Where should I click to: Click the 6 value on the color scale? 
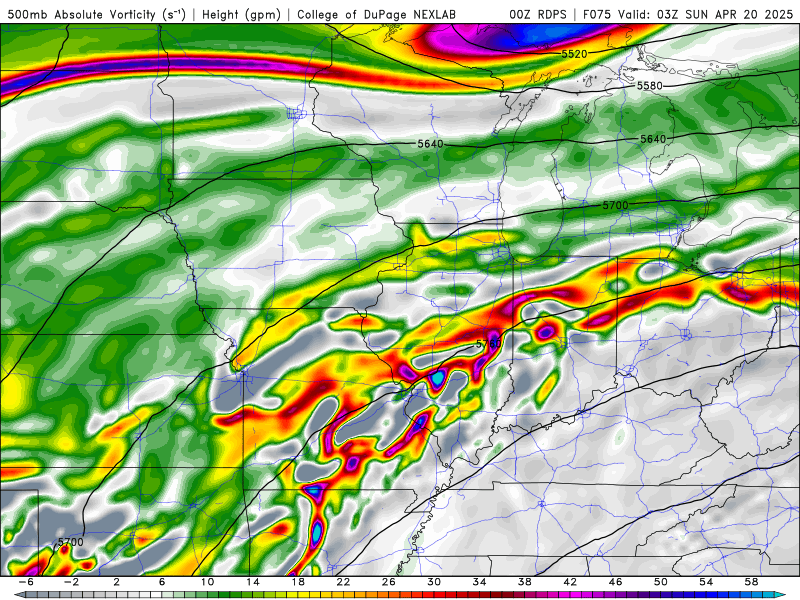click(x=162, y=582)
